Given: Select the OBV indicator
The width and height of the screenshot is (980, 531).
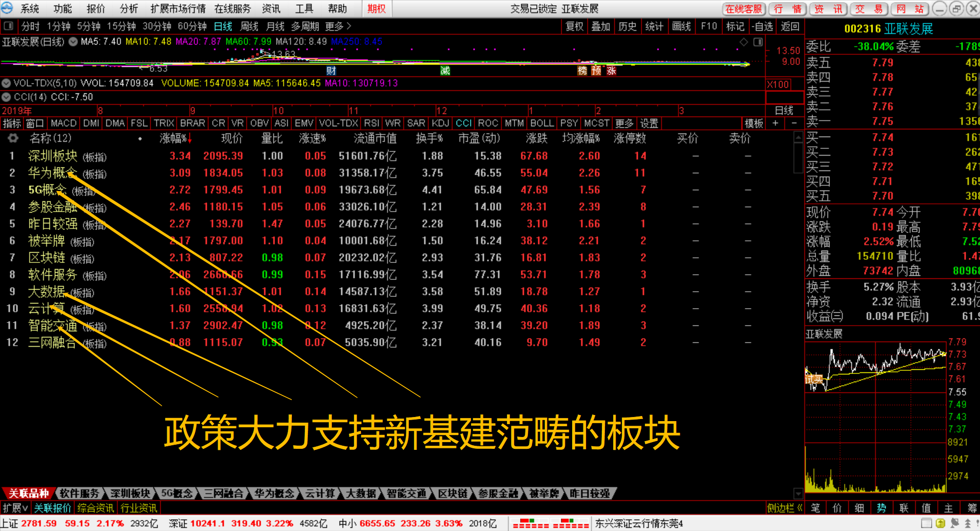Looking at the screenshot, I should 259,123.
